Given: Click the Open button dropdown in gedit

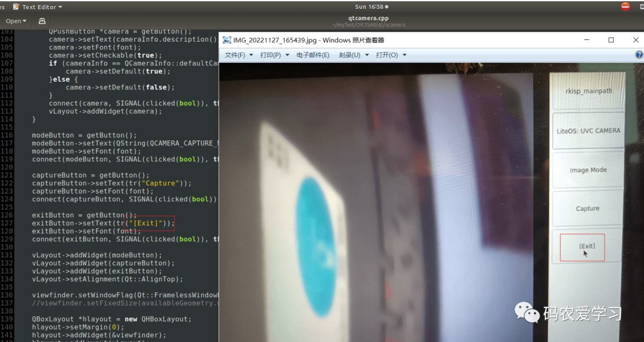Looking at the screenshot, I should [x=16, y=21].
